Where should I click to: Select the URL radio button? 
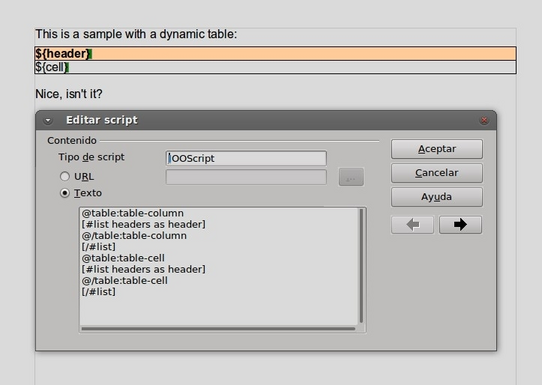[65, 177]
